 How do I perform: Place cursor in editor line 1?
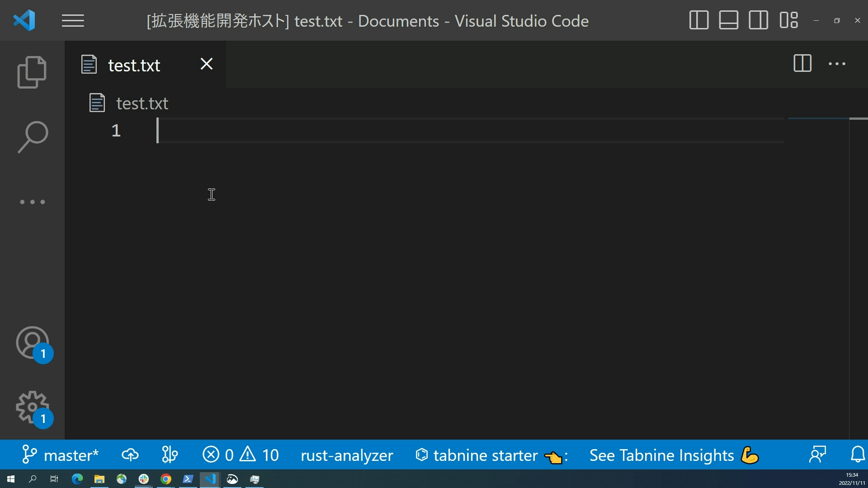point(470,131)
